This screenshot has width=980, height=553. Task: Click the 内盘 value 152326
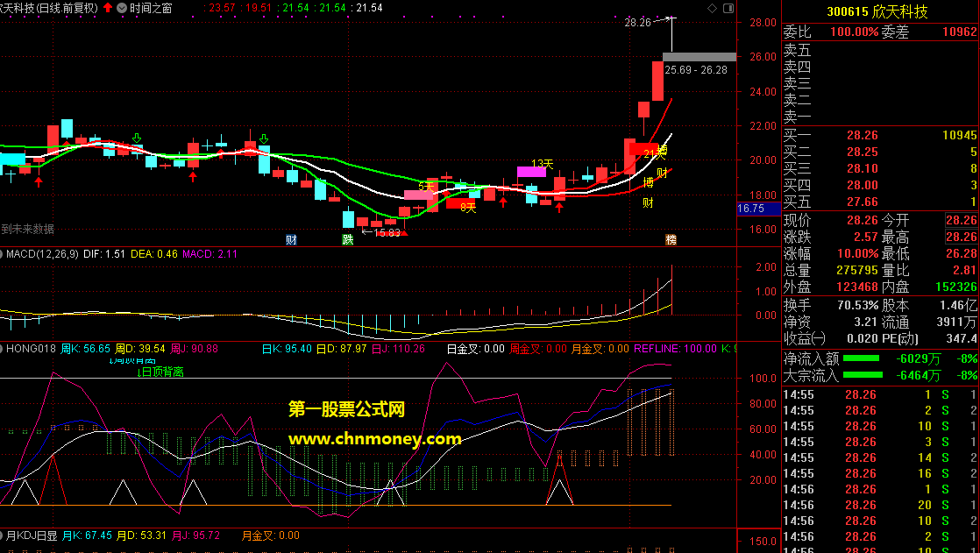[x=956, y=287]
